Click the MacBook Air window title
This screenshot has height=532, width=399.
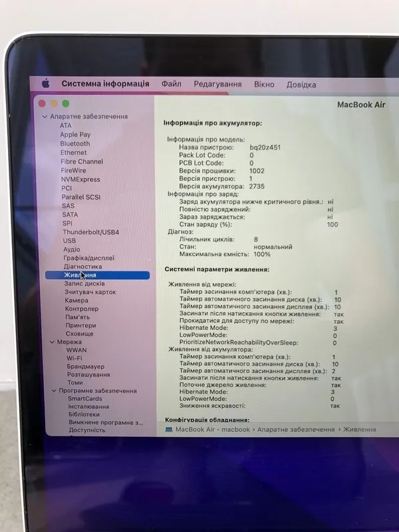click(361, 105)
